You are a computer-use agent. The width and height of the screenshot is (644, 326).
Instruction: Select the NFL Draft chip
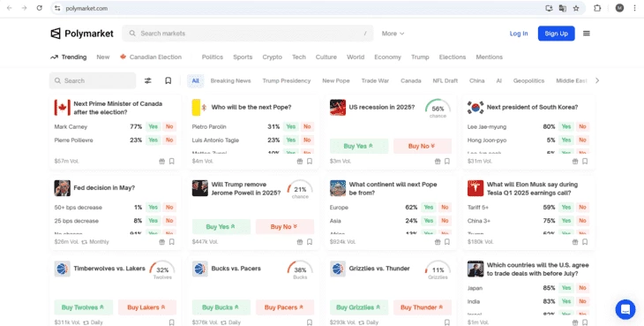point(446,80)
